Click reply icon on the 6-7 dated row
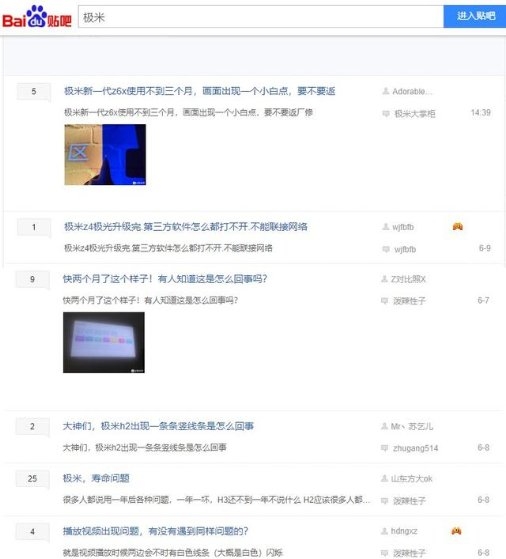 (384, 301)
